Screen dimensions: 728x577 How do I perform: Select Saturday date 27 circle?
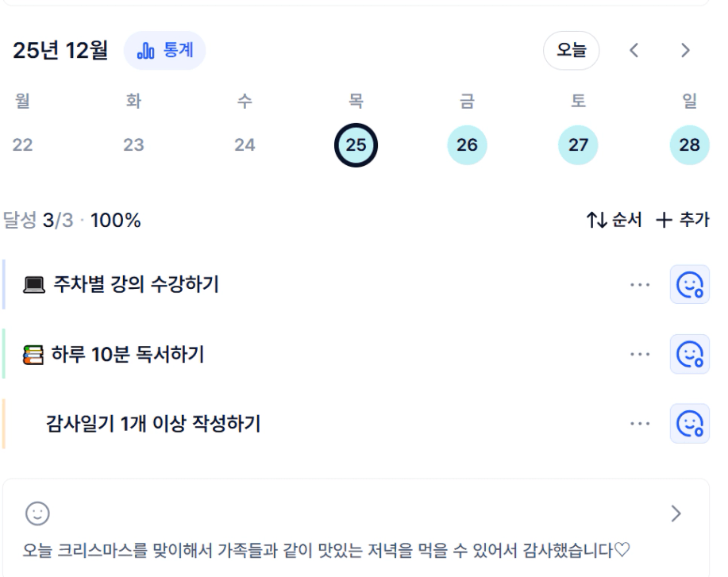578,145
